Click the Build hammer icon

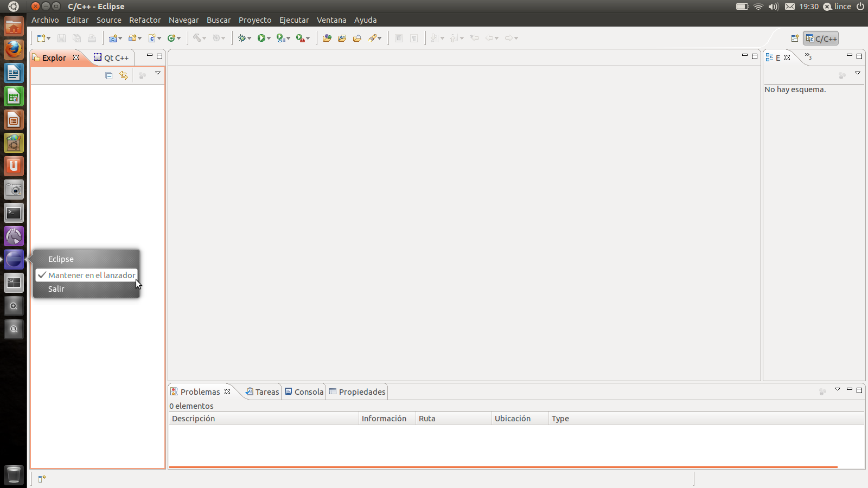[x=197, y=38]
